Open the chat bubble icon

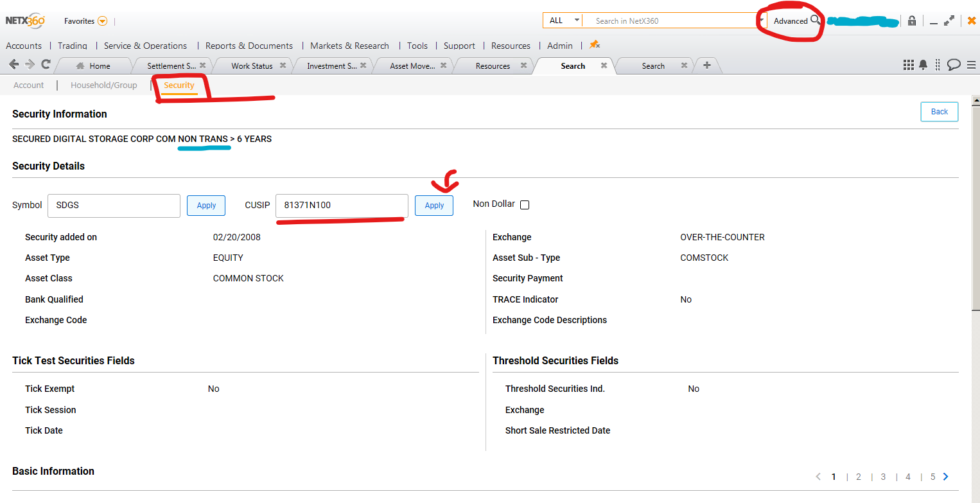(954, 65)
